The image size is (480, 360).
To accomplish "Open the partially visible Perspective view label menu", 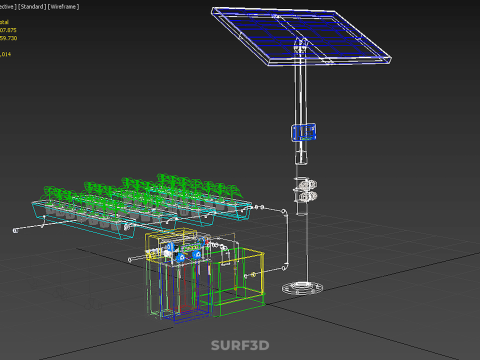I will (x=8, y=7).
